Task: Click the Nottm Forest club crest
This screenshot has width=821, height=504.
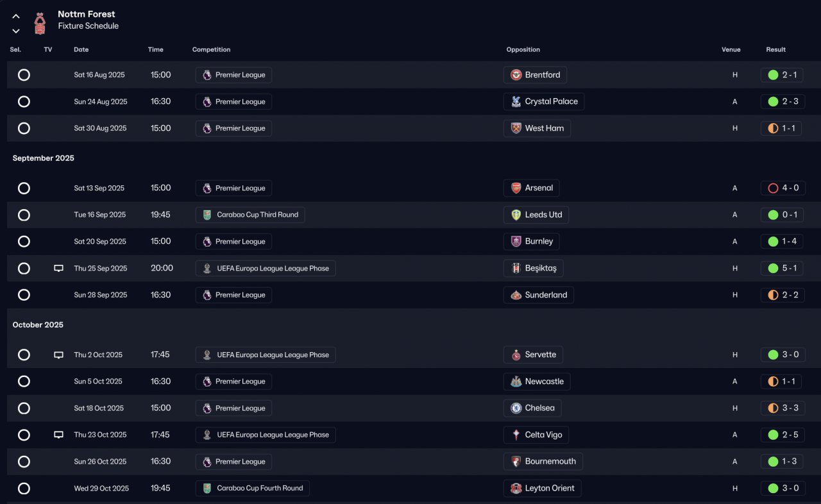Action: tap(40, 23)
